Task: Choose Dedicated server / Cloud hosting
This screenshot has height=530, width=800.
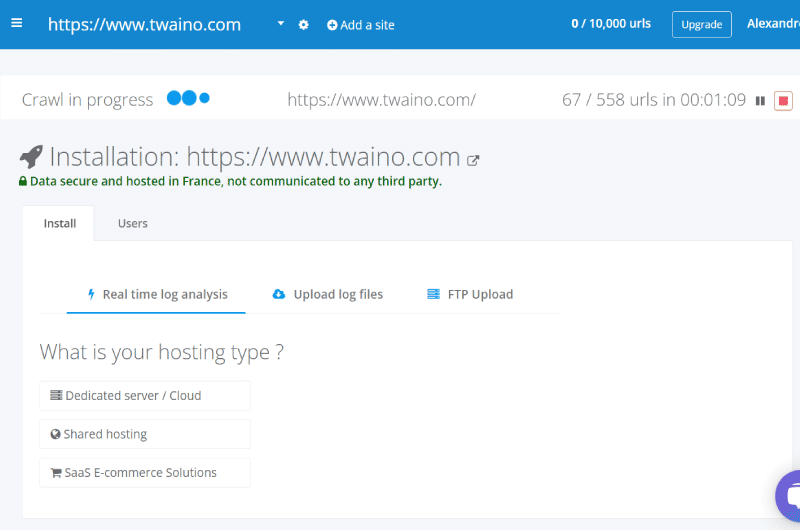Action: click(x=145, y=396)
